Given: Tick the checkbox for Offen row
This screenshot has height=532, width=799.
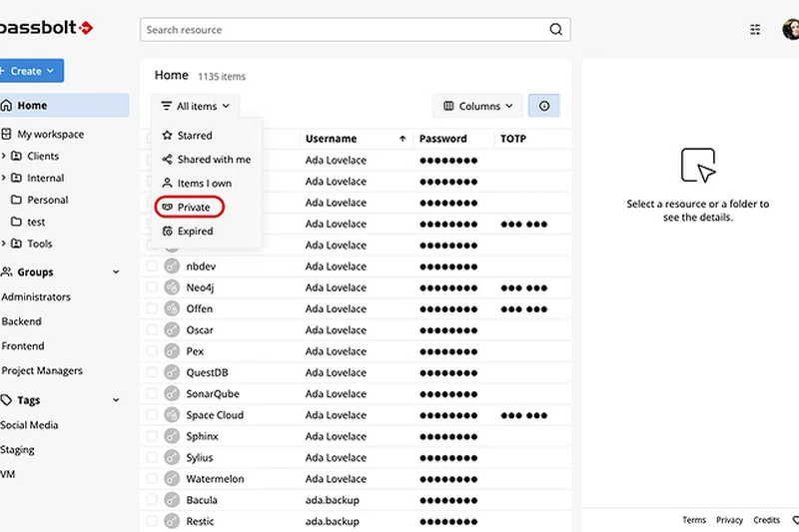Looking at the screenshot, I should click(152, 308).
